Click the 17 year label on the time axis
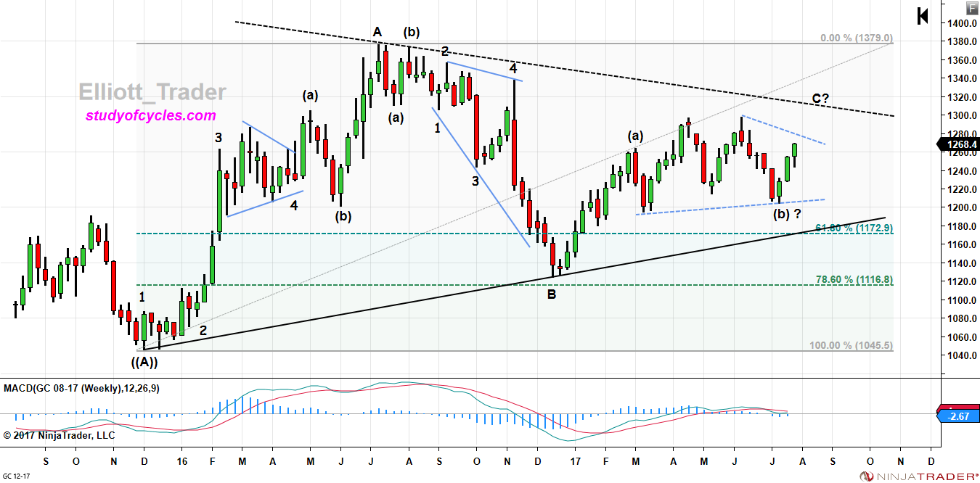Image resolution: width=980 pixels, height=483 pixels. (x=574, y=460)
